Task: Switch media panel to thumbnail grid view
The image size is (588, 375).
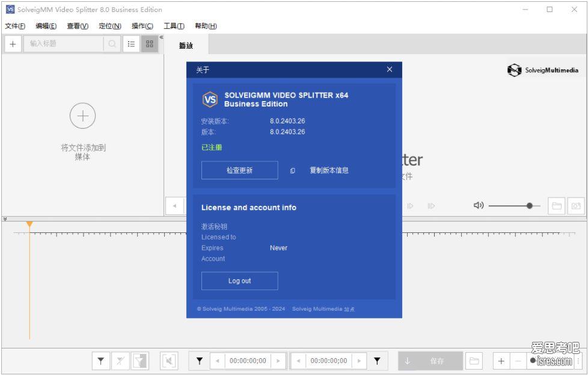Action: 150,44
